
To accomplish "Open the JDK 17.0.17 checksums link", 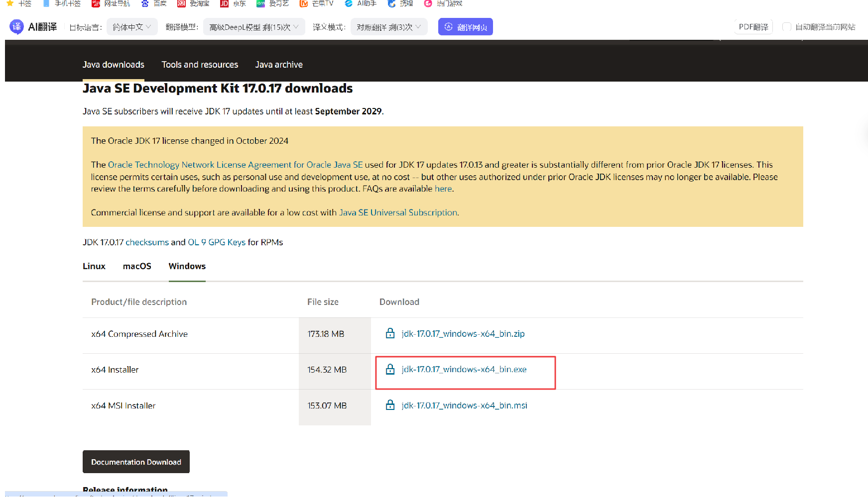I will coord(147,242).
